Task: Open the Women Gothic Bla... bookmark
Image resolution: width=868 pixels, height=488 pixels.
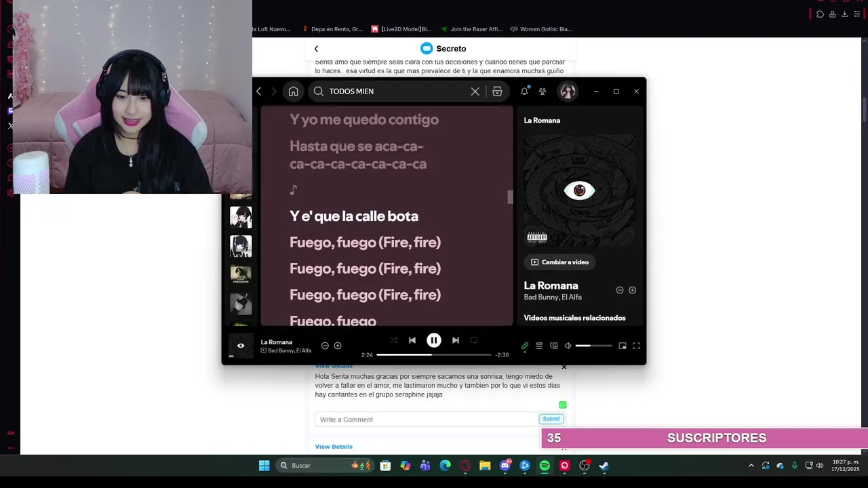Action: [x=541, y=29]
